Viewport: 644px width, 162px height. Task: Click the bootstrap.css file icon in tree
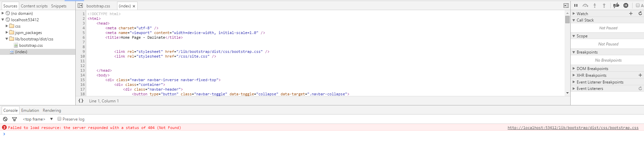16,45
